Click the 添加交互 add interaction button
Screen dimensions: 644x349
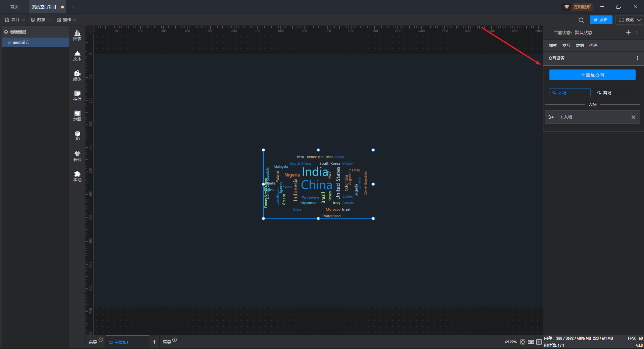pyautogui.click(x=592, y=75)
